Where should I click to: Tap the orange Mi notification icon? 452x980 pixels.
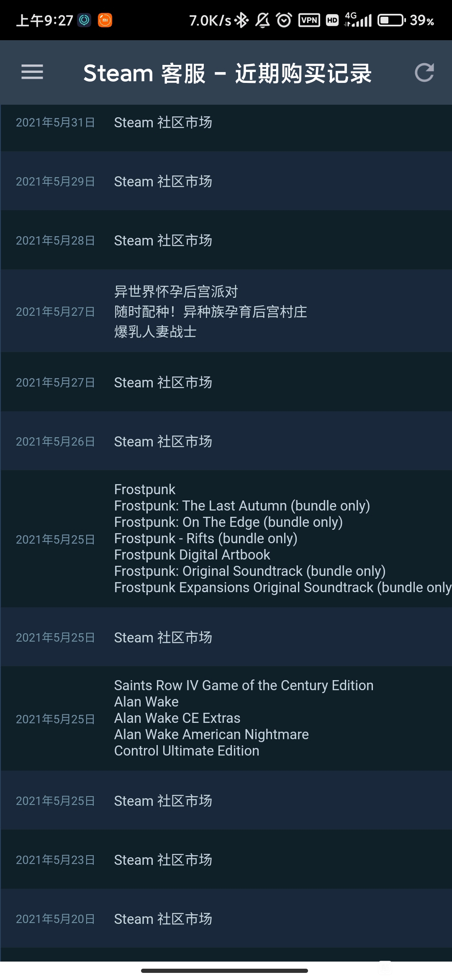[105, 20]
